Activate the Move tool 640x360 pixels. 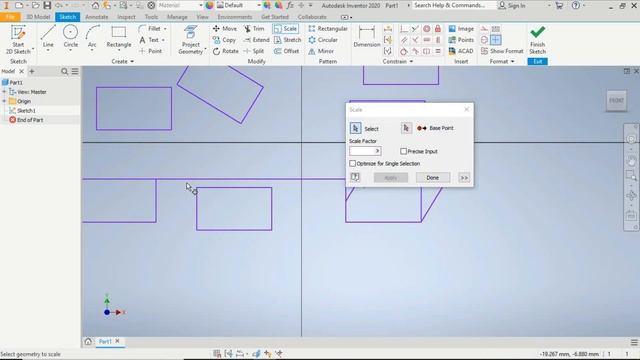(x=224, y=29)
